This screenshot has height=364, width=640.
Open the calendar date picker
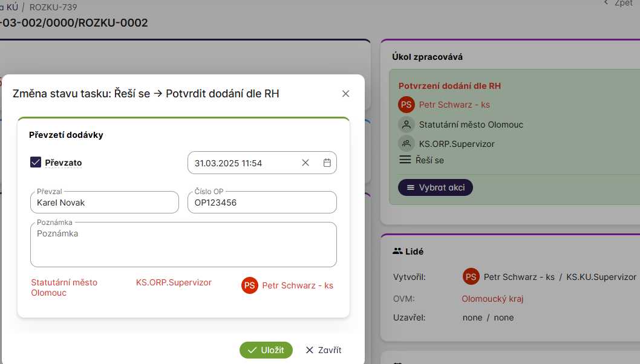(327, 163)
